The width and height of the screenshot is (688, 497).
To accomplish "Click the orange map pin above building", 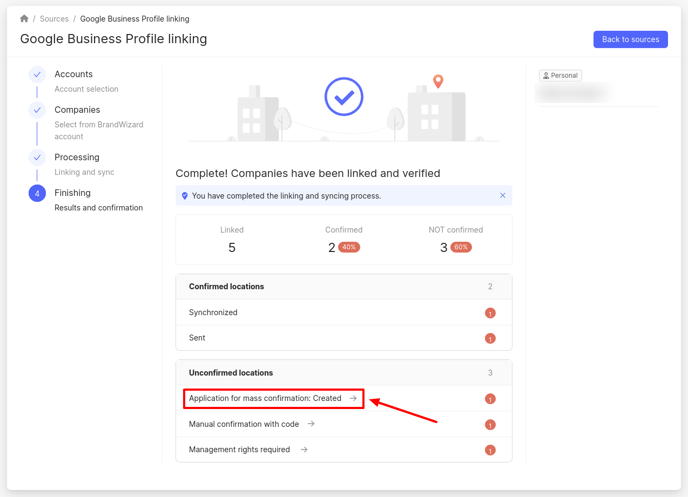I will click(438, 81).
